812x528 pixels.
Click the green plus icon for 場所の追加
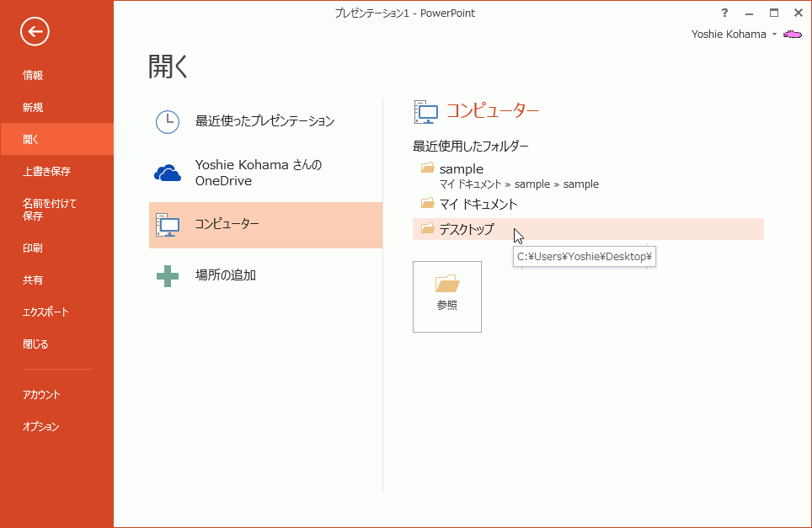168,276
